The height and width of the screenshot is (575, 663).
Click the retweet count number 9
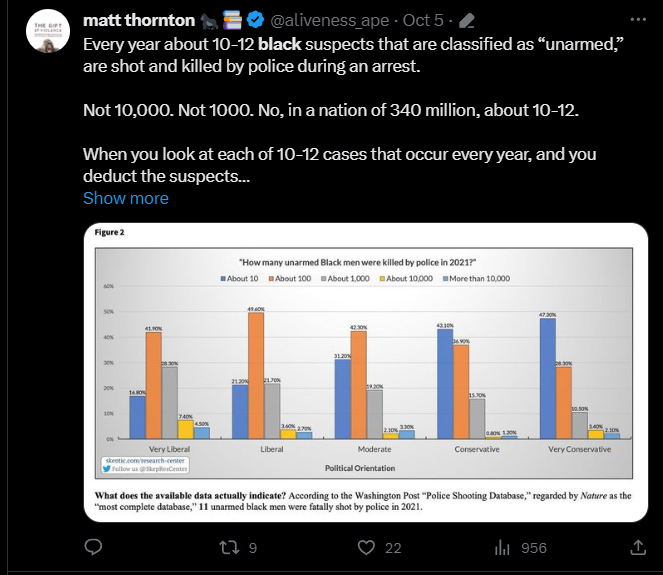pos(253,547)
